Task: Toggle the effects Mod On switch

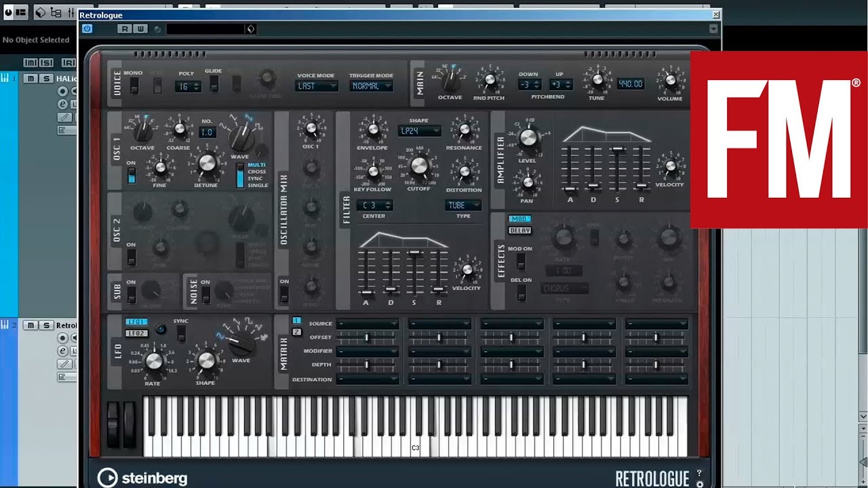Action: click(521, 261)
